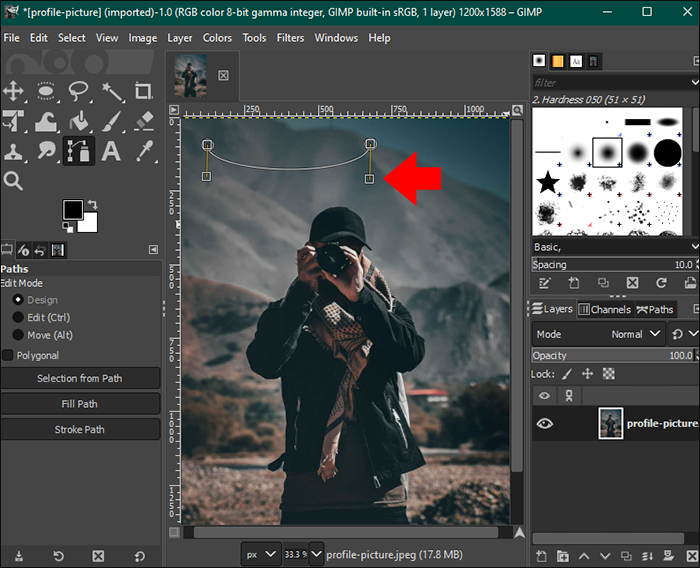Click the Selection from Path button
The width and height of the screenshot is (700, 568).
pos(80,378)
